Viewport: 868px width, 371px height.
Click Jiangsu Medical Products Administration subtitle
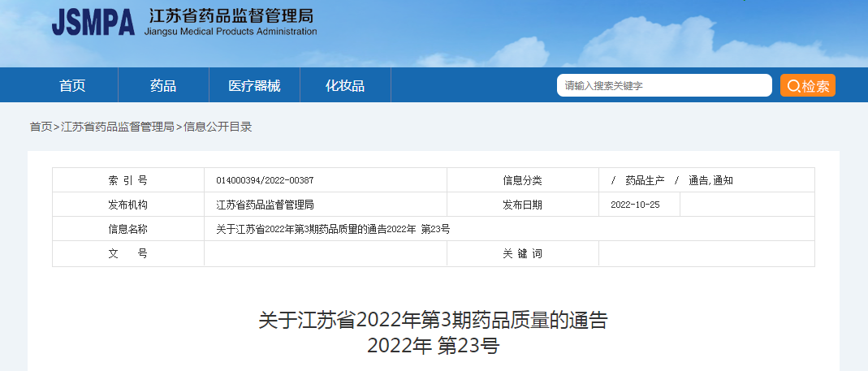(231, 32)
